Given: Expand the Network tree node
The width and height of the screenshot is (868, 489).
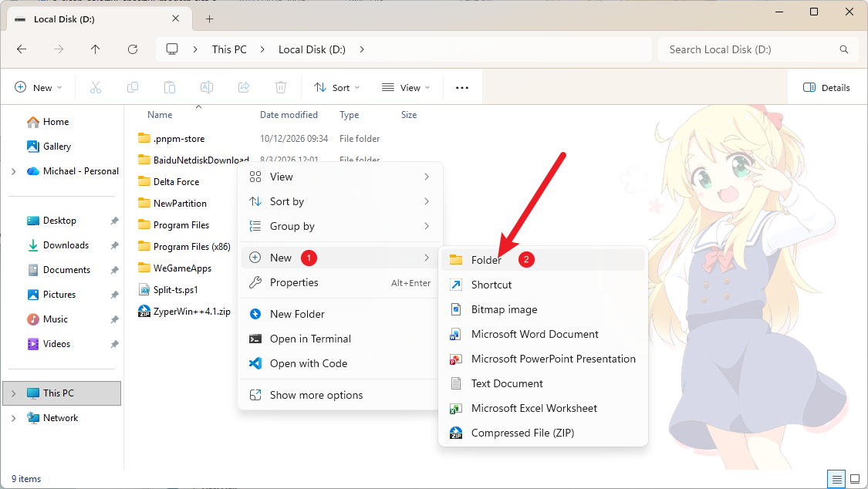Looking at the screenshot, I should point(13,418).
